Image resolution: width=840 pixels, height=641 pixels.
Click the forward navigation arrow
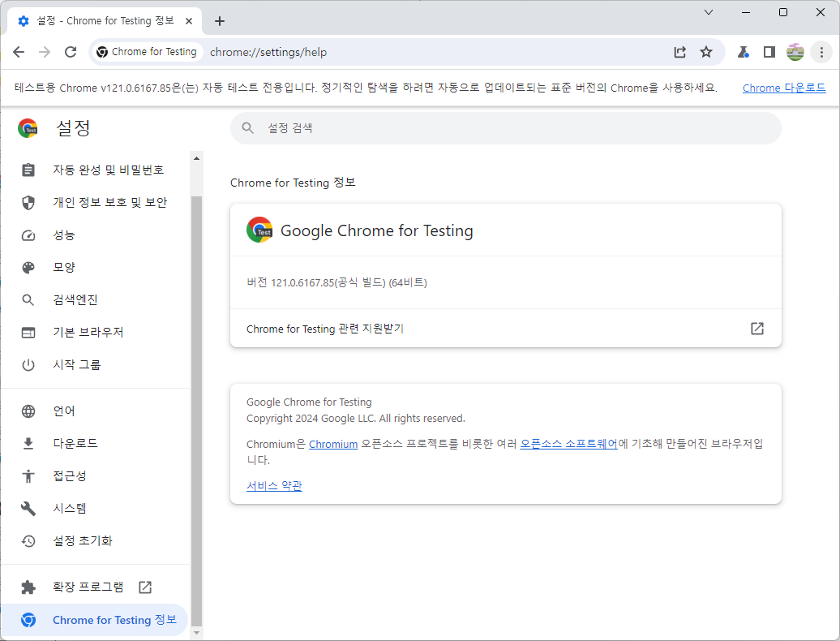45,52
